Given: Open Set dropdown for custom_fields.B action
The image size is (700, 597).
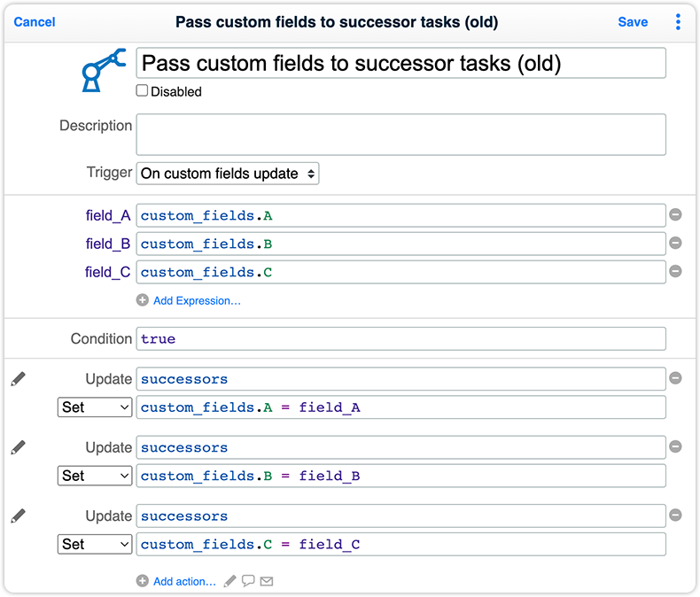Looking at the screenshot, I should point(95,476).
